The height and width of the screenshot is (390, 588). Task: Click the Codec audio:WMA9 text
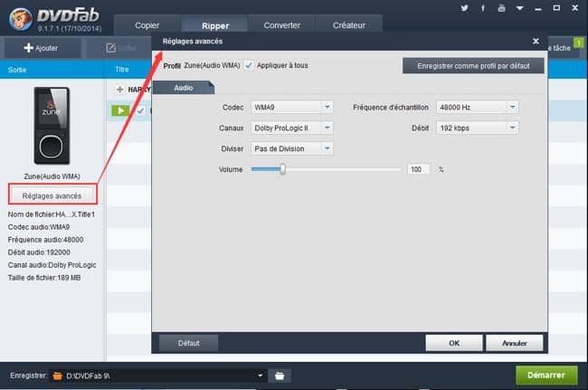(x=39, y=227)
